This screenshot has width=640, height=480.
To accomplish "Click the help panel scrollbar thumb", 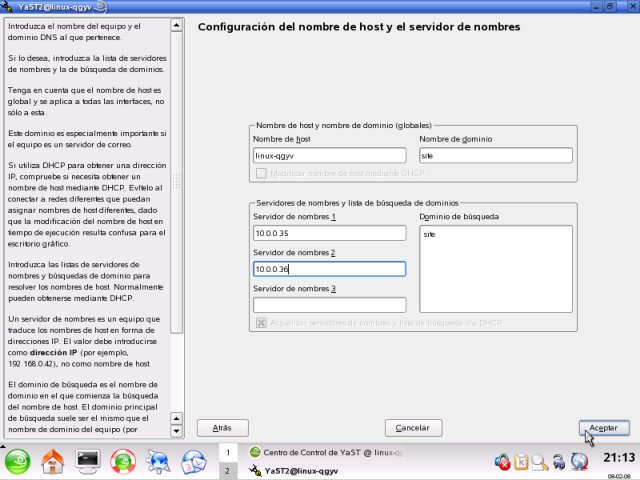I will 176,182.
